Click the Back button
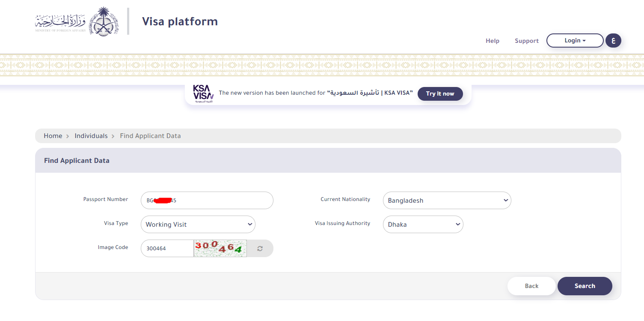 click(x=531, y=286)
